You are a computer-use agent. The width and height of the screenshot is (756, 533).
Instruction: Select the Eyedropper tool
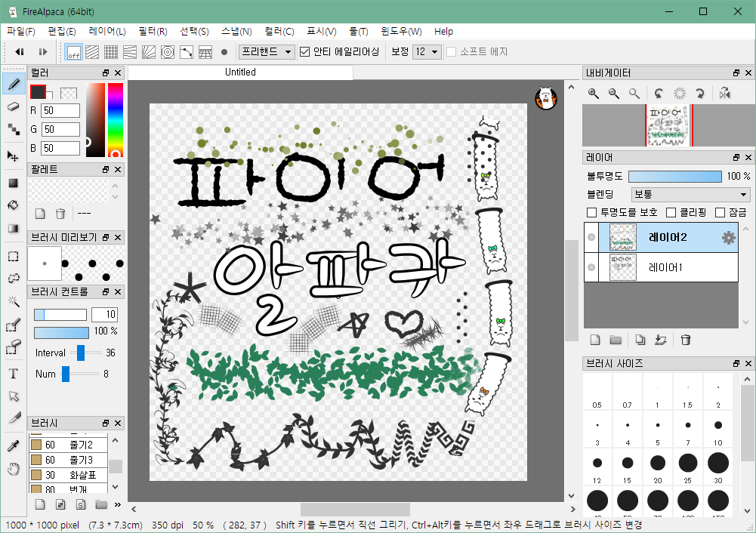[14, 445]
